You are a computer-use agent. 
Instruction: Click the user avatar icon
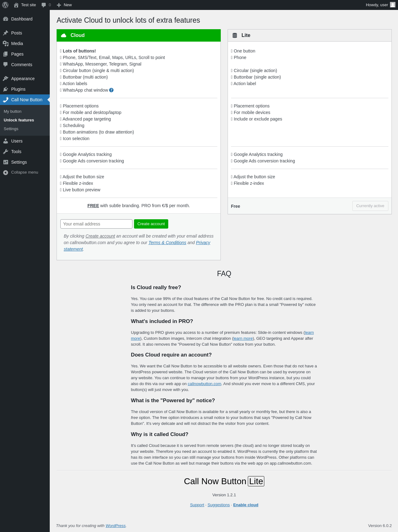point(392,5)
